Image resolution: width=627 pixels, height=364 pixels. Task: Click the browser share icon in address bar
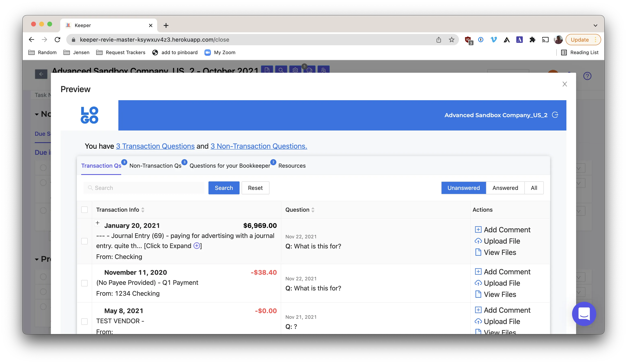tap(439, 40)
